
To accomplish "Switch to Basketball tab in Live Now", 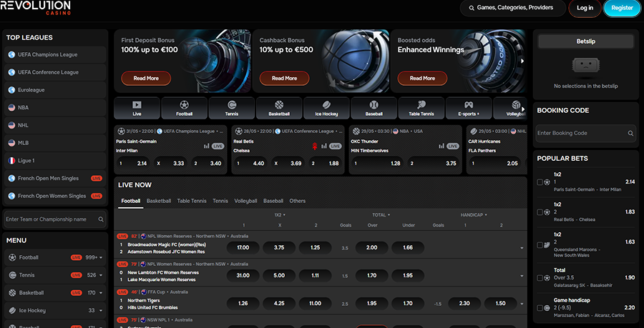I will click(x=159, y=201).
